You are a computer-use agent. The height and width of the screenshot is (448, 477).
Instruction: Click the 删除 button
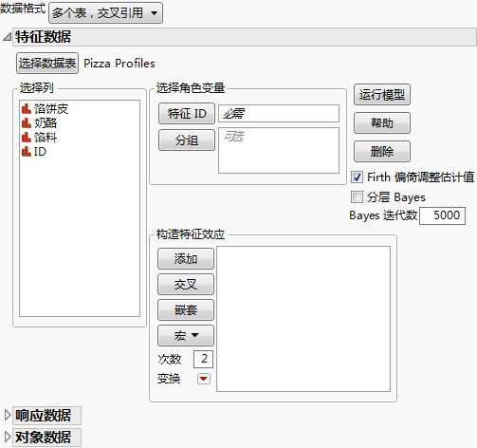382,152
